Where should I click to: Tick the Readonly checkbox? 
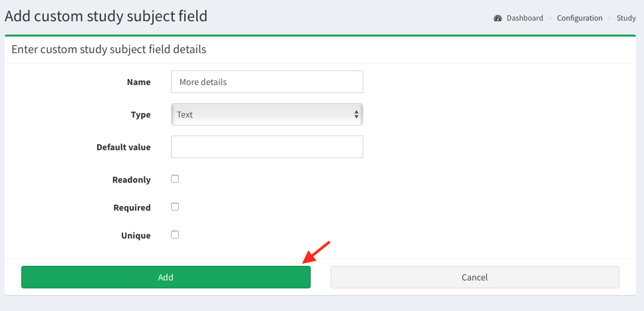coord(175,179)
